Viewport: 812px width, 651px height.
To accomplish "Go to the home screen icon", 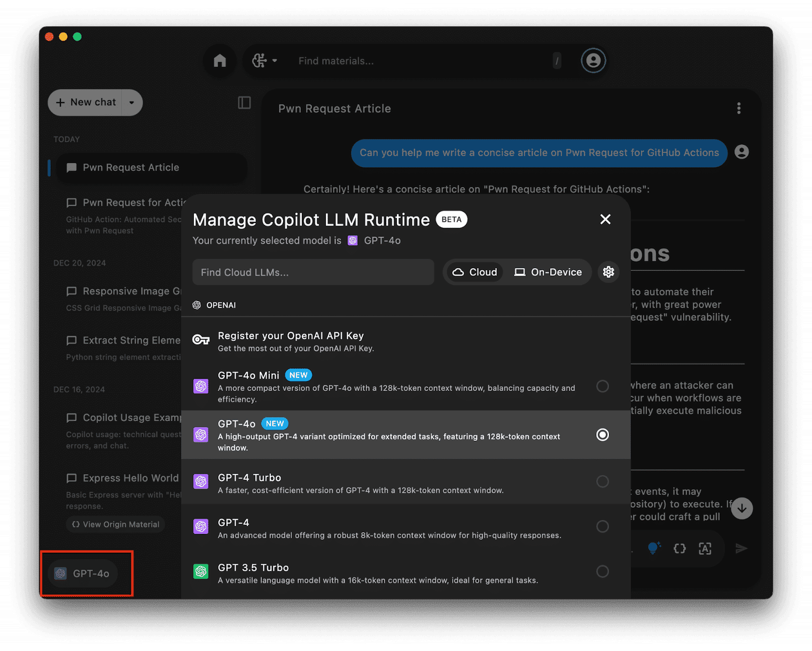I will tap(220, 60).
